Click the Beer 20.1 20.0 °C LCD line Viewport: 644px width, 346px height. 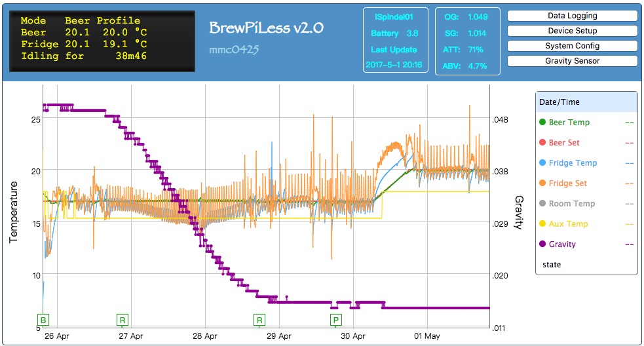[x=84, y=32]
